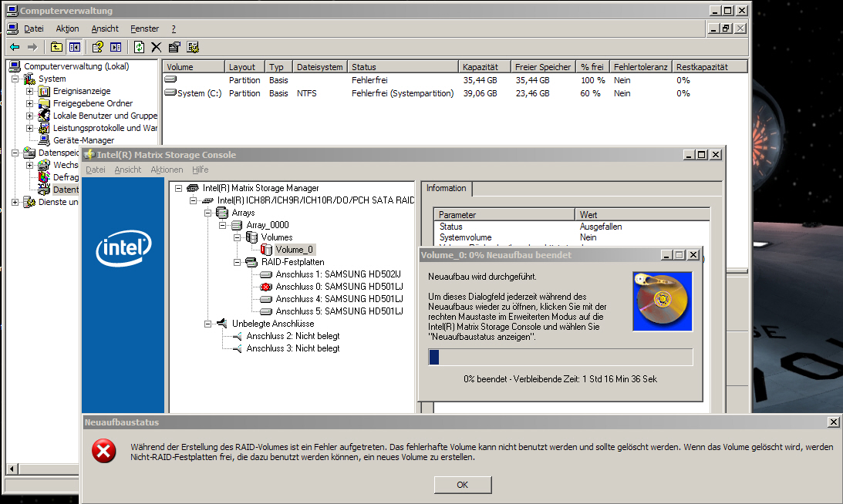This screenshot has height=504, width=843.
Task: Collapse the System node in Computerverwaltung tree
Action: click(15, 79)
